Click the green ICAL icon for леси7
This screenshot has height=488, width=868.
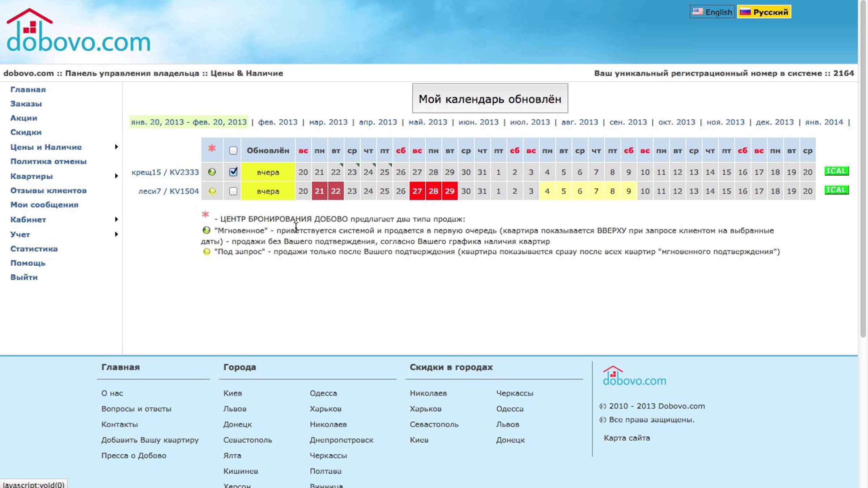click(x=836, y=190)
